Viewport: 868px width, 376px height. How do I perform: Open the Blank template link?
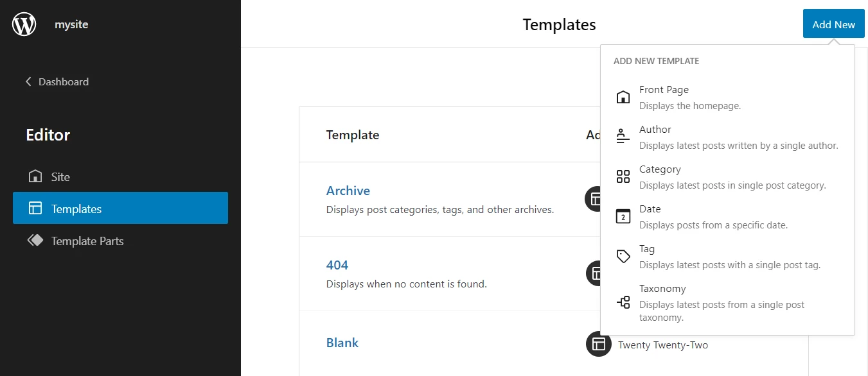pos(342,343)
